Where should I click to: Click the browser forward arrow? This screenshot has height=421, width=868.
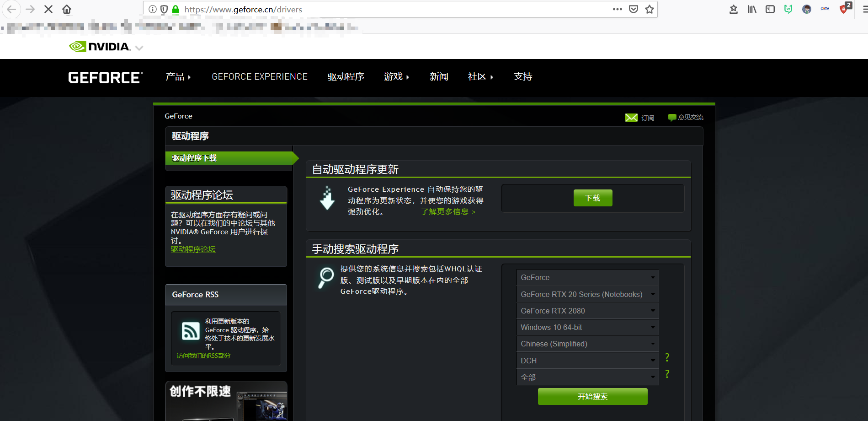click(30, 9)
